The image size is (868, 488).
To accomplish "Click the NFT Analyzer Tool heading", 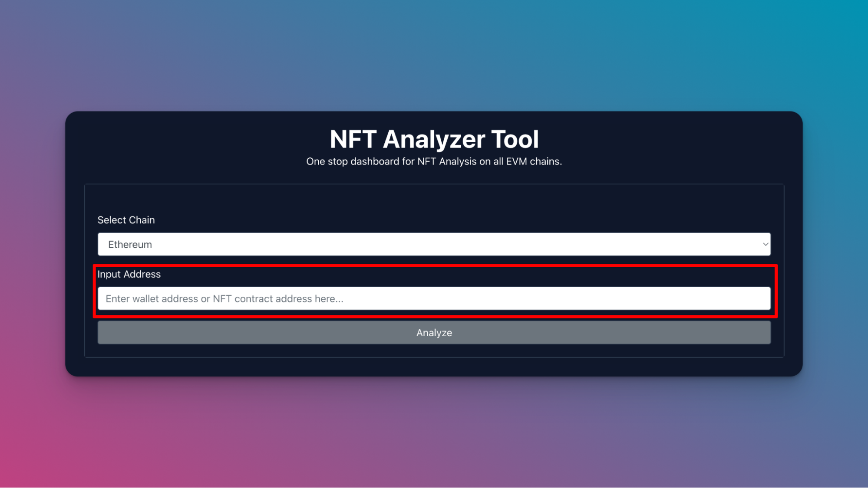I will pyautogui.click(x=434, y=139).
